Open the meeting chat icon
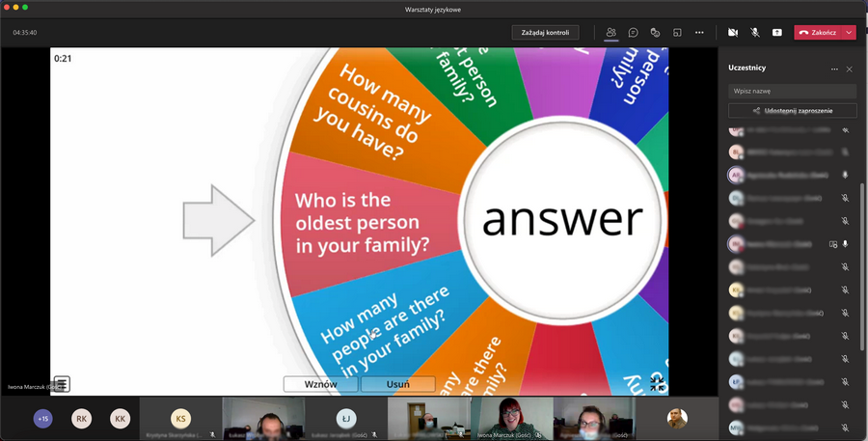 [x=633, y=32]
